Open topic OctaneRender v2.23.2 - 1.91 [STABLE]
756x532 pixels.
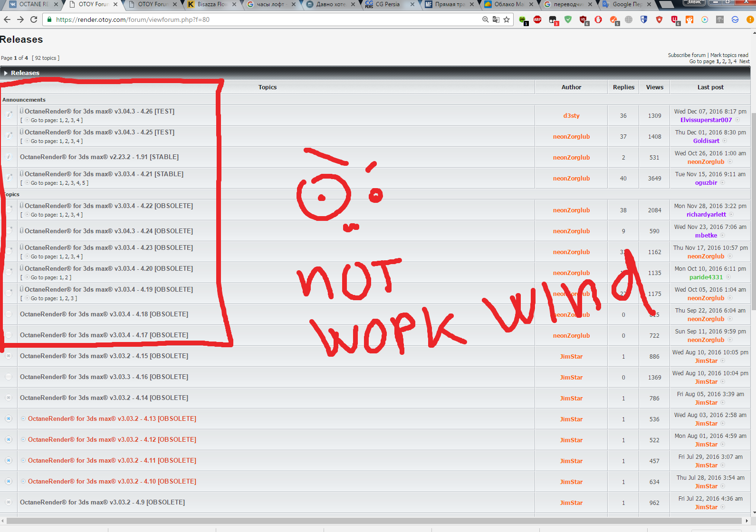click(99, 157)
